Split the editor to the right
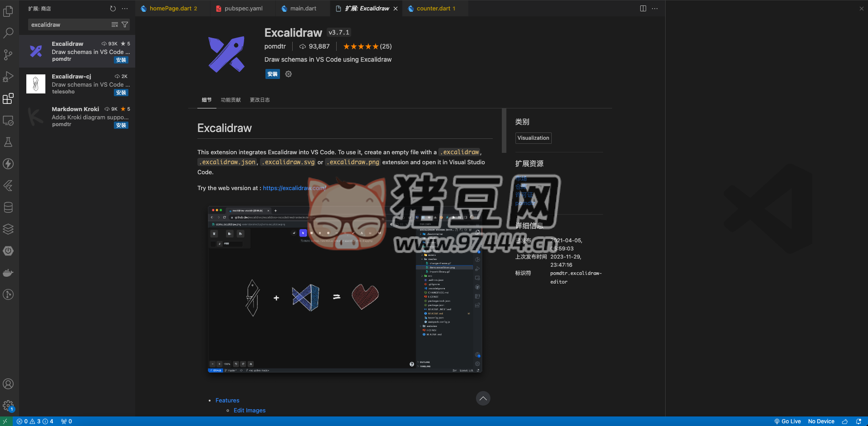 643,9
